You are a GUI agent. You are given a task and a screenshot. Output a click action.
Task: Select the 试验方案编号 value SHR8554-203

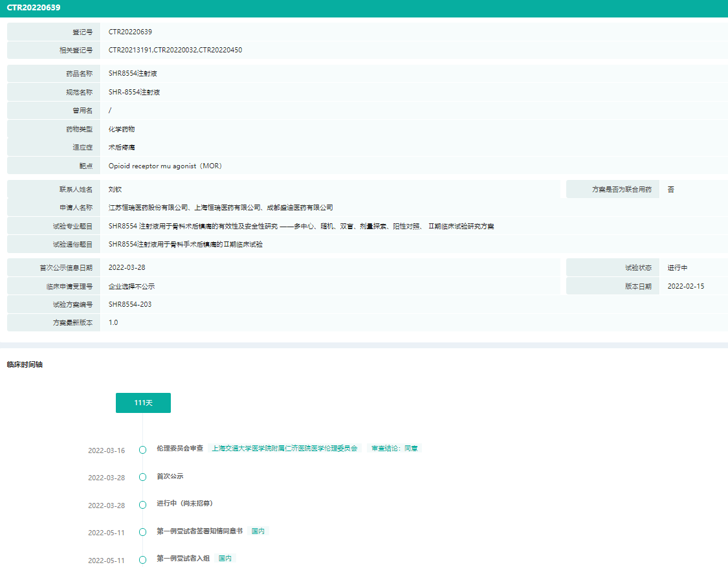pos(130,304)
